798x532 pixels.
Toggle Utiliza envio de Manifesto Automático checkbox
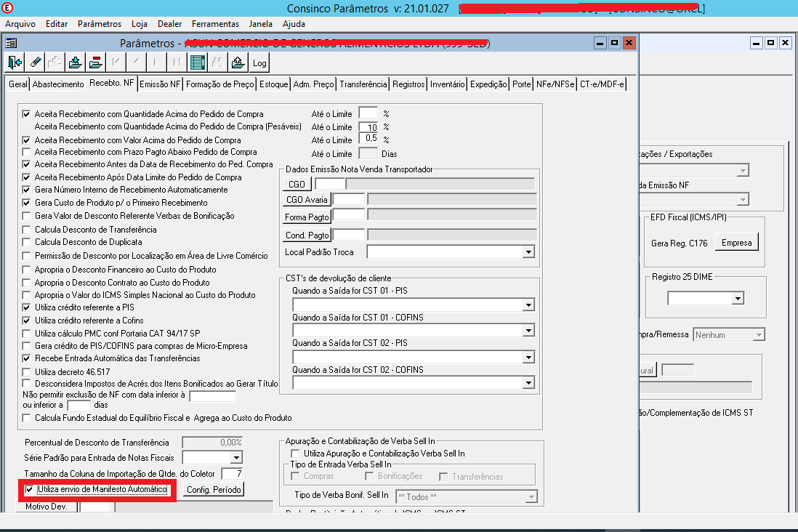coord(30,490)
